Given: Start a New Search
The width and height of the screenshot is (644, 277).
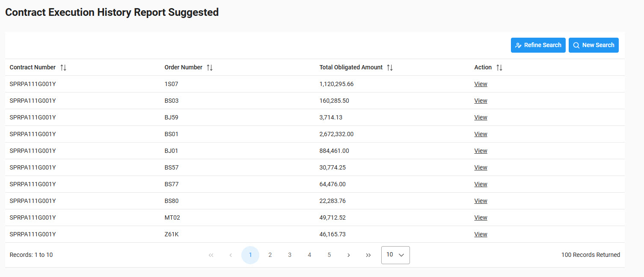Looking at the screenshot, I should click(x=594, y=45).
